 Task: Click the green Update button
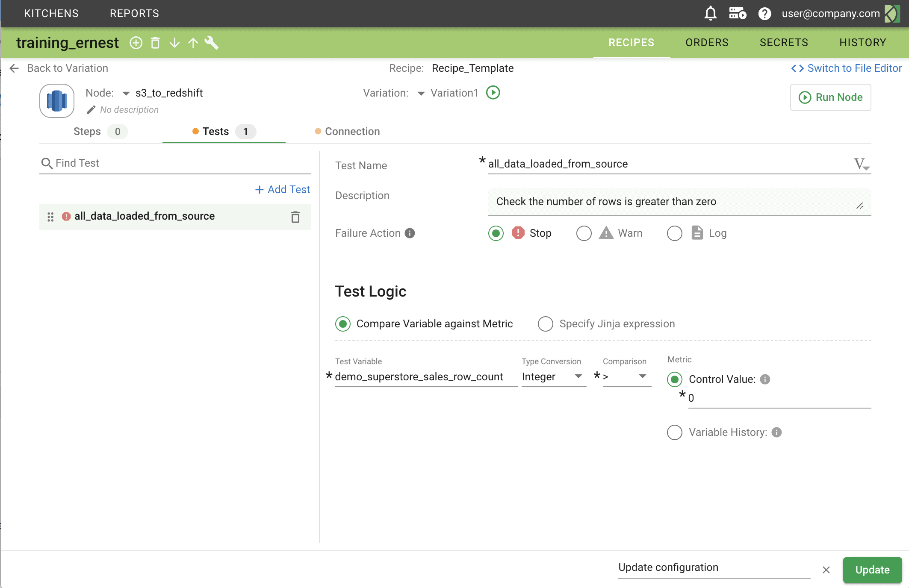tap(872, 570)
